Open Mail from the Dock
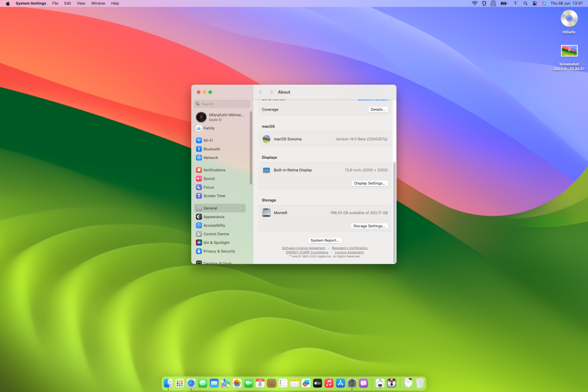This screenshot has width=588, height=392. coord(214,383)
